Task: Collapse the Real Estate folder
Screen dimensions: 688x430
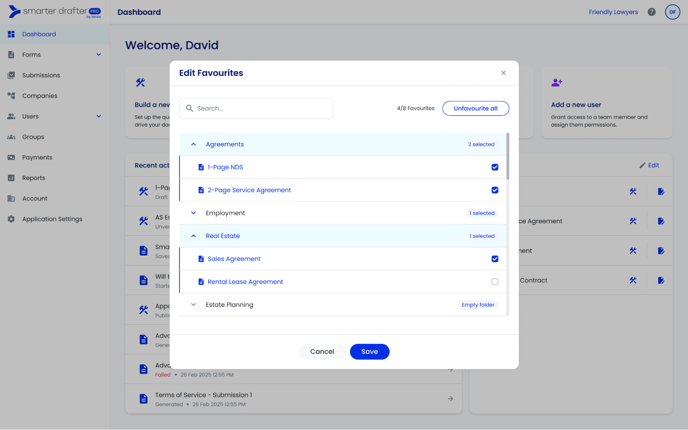Action: [194, 236]
